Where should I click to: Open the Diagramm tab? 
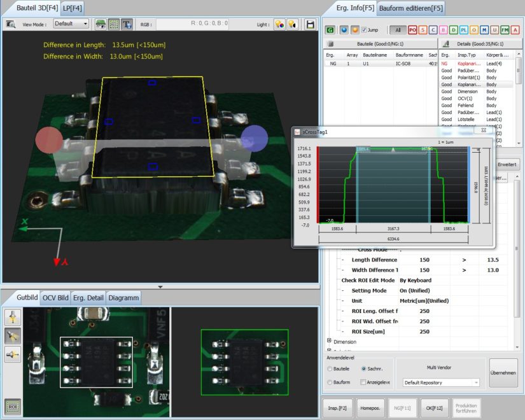(123, 298)
